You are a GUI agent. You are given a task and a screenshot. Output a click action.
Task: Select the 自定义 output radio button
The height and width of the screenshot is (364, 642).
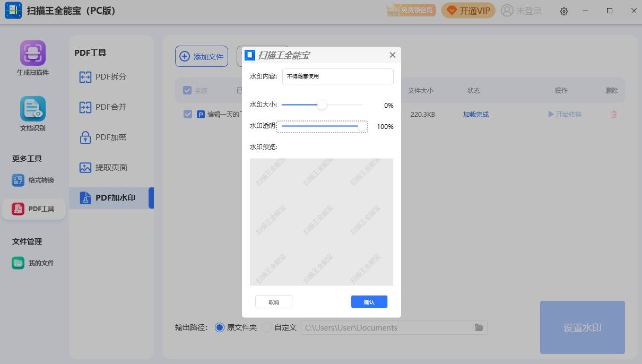tap(267, 327)
